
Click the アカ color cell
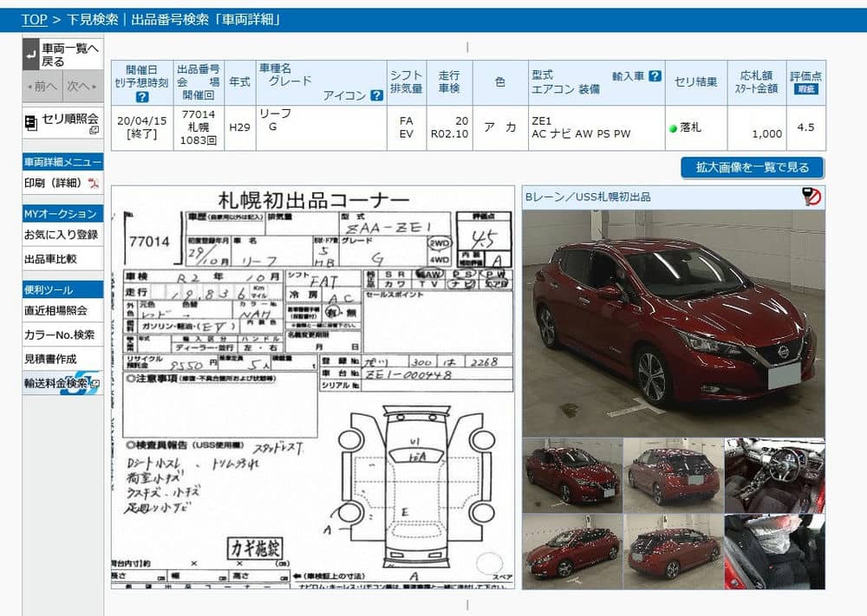tap(500, 127)
